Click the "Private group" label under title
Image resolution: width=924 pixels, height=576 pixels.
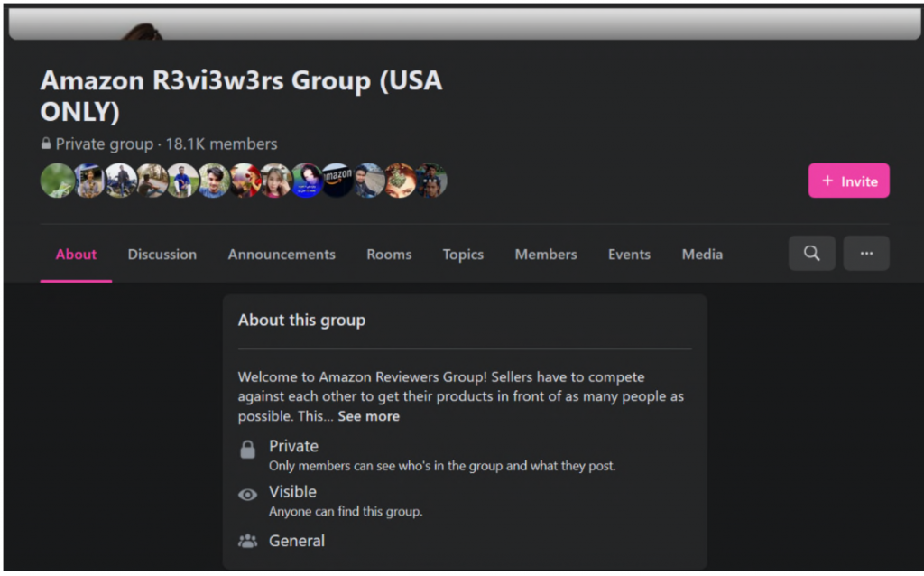(x=105, y=144)
